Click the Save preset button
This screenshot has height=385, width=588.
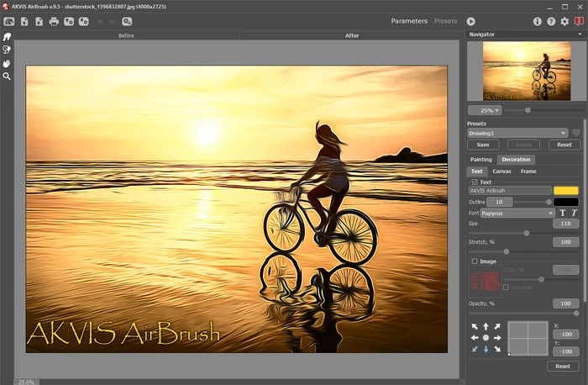pos(483,145)
